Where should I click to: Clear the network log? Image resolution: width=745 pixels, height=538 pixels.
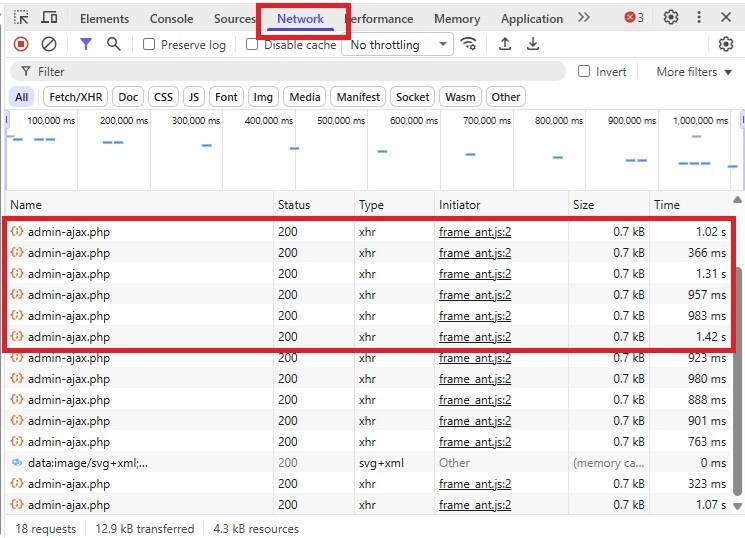click(49, 44)
